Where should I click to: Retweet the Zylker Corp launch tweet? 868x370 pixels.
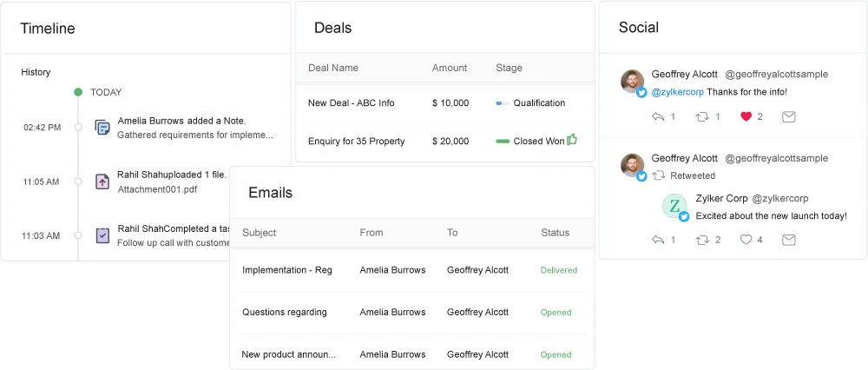tap(703, 240)
